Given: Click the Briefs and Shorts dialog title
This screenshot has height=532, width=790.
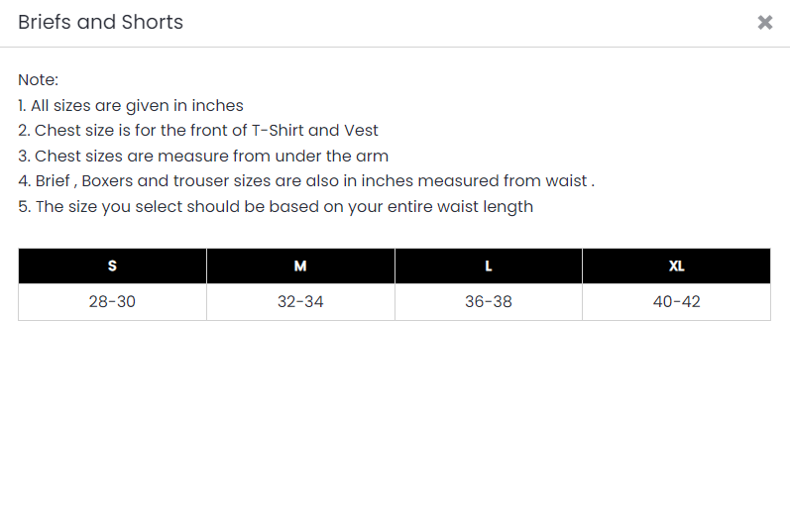Looking at the screenshot, I should 100,23.
